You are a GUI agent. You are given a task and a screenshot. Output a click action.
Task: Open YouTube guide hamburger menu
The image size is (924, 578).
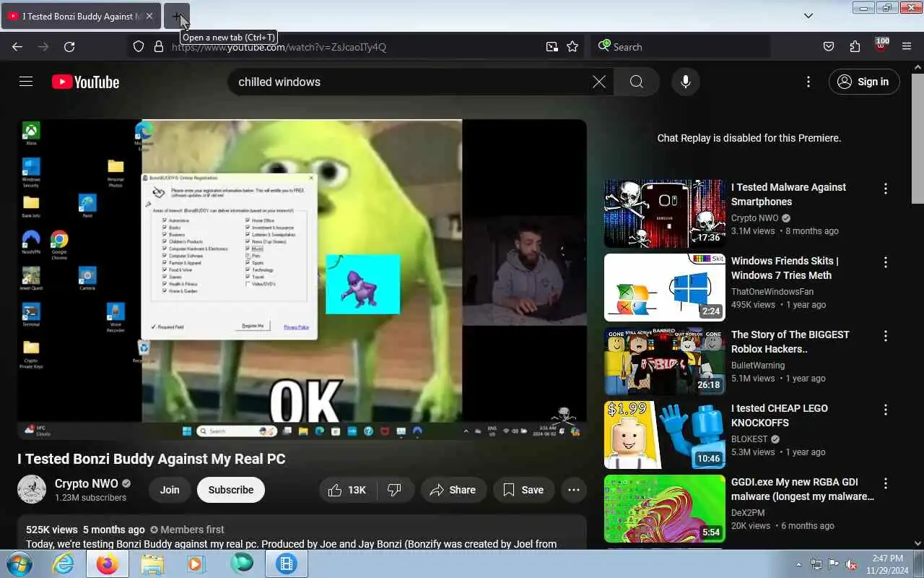tap(26, 82)
